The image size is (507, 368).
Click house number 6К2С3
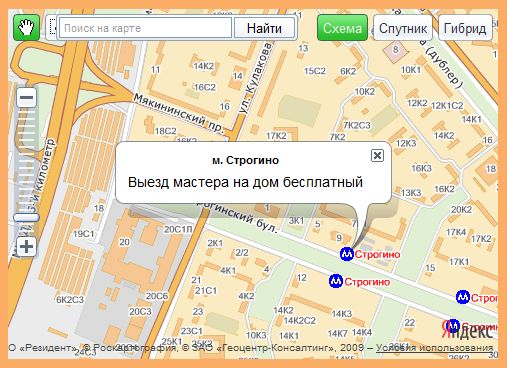pos(70,300)
